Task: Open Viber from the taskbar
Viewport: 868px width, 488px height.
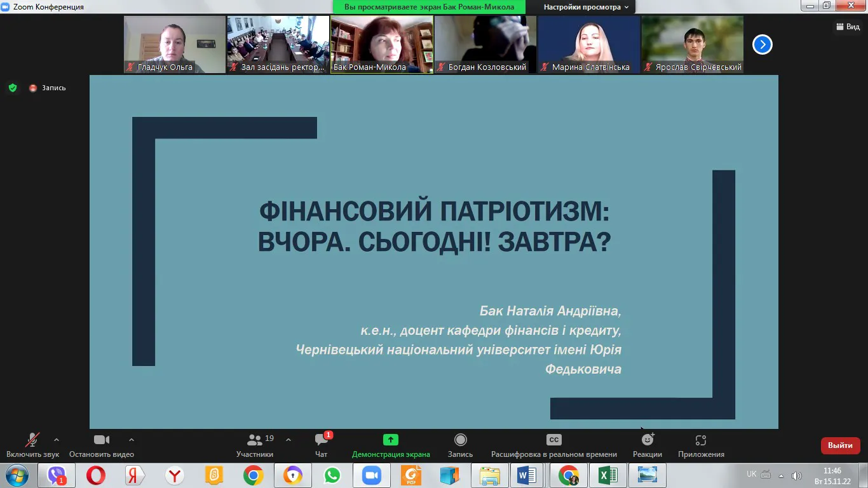Action: 57,475
